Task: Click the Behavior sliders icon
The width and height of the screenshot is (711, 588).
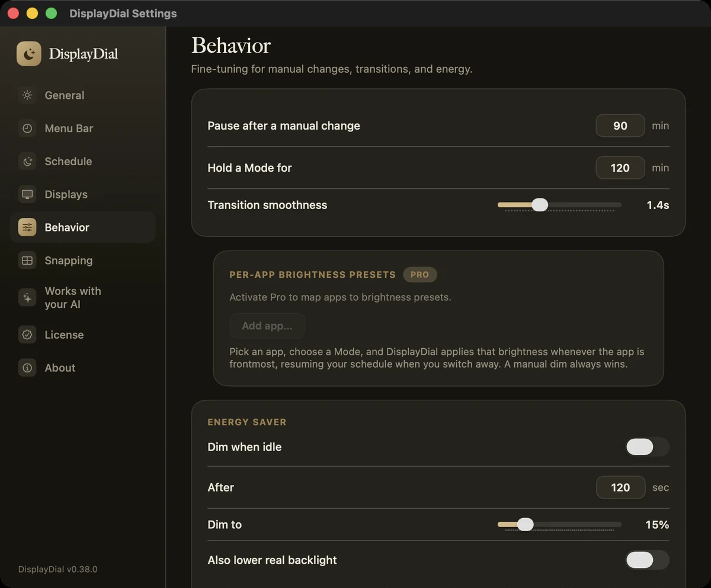Action: pos(27,227)
